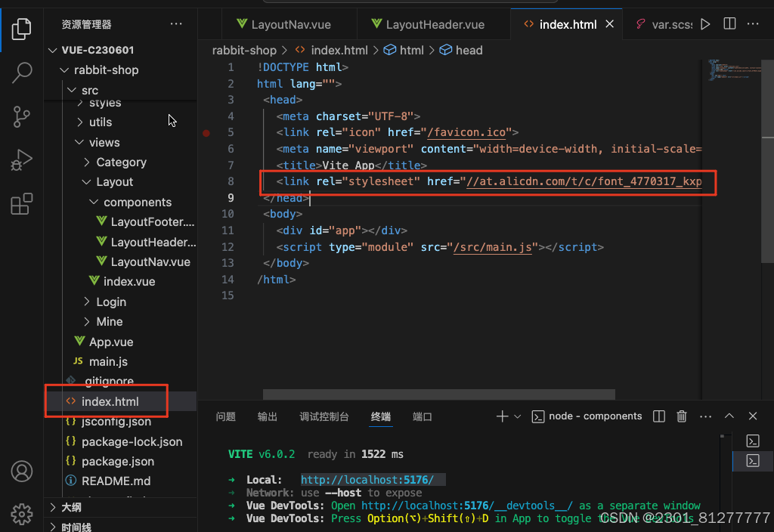Select node - components terminal label

[587, 416]
